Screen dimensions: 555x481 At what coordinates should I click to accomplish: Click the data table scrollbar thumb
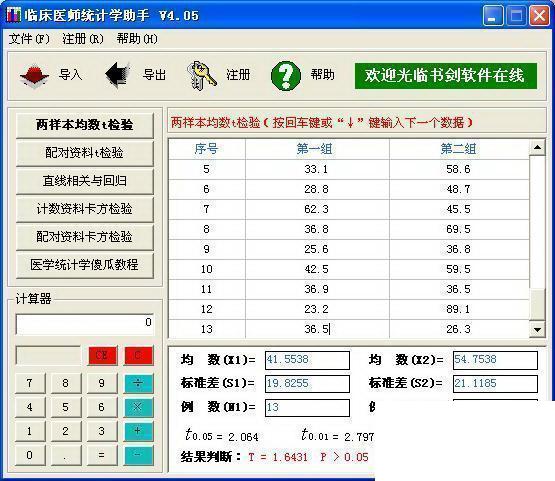(x=537, y=304)
